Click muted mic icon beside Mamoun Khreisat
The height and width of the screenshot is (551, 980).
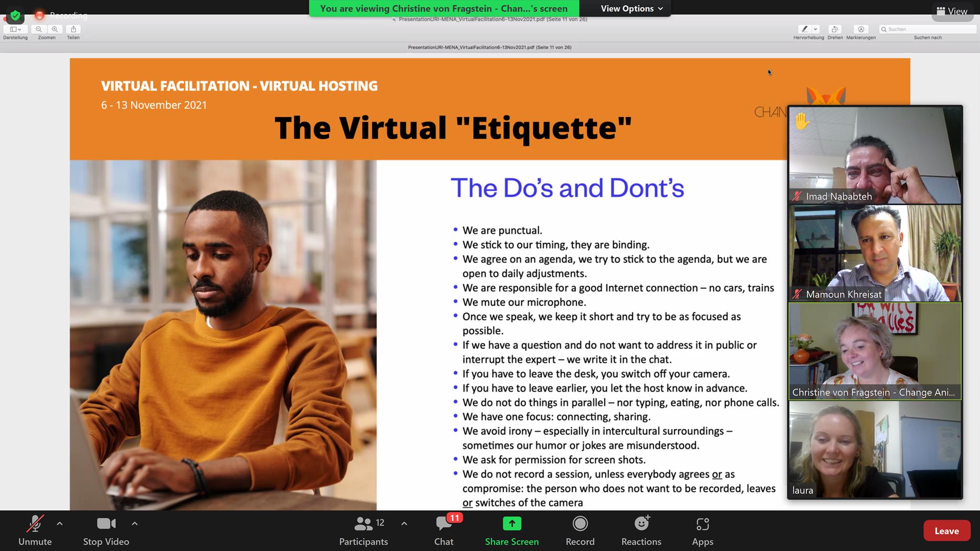[797, 294]
